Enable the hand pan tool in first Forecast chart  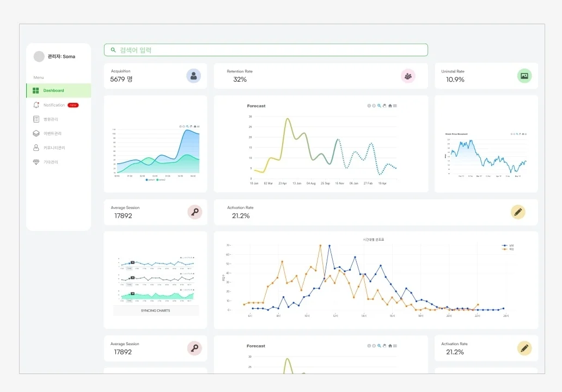click(384, 106)
